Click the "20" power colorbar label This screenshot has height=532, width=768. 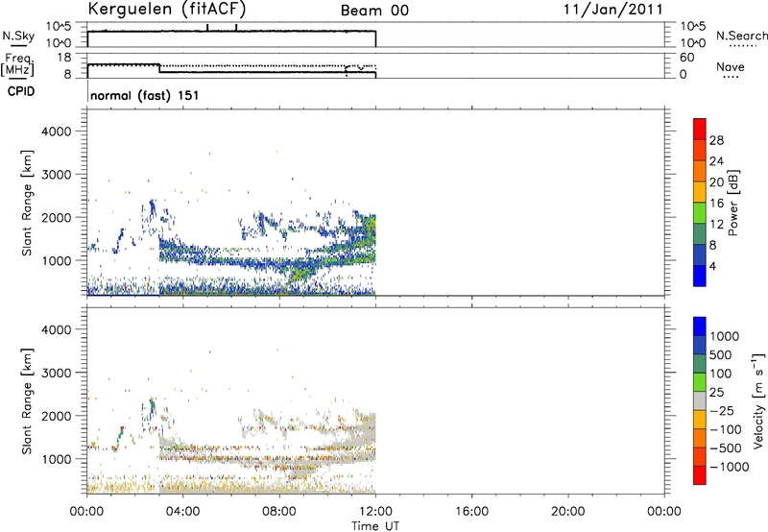point(716,182)
